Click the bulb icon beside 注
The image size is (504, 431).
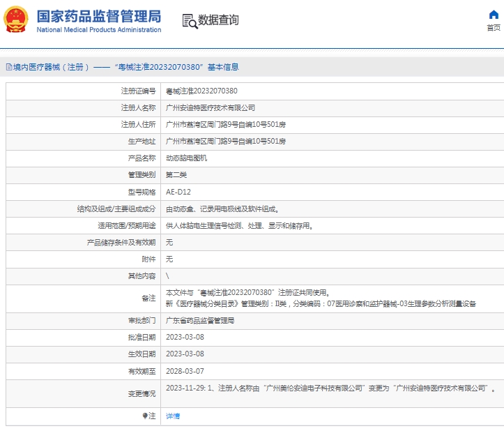pos(145,416)
